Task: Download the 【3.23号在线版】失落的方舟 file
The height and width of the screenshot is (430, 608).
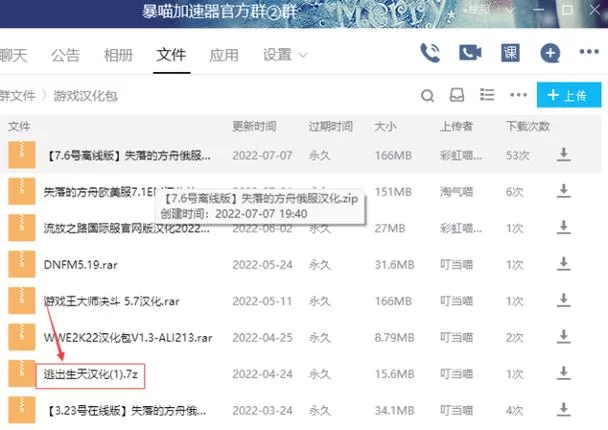Action: point(563,409)
